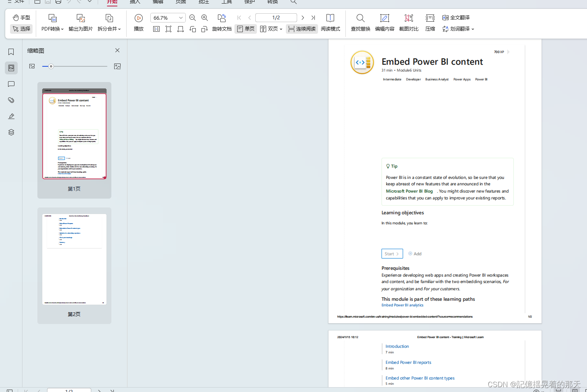Open Embed Power BI analytics link
This screenshot has height=392, width=587.
coord(402,305)
